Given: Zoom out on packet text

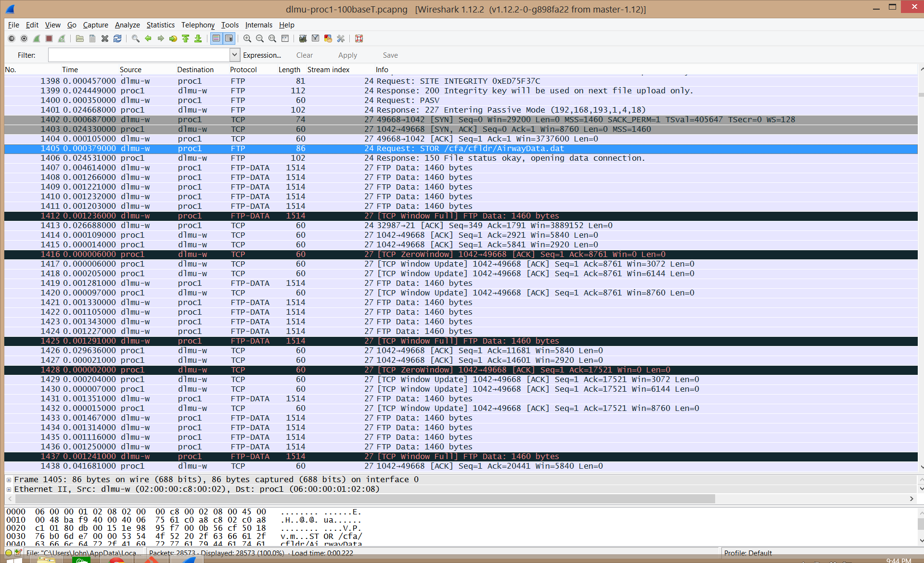Looking at the screenshot, I should coord(260,38).
